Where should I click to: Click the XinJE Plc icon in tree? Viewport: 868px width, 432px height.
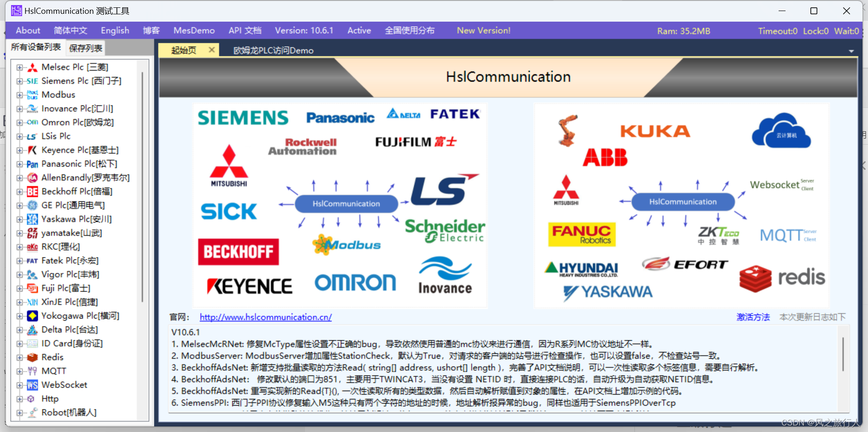point(32,302)
